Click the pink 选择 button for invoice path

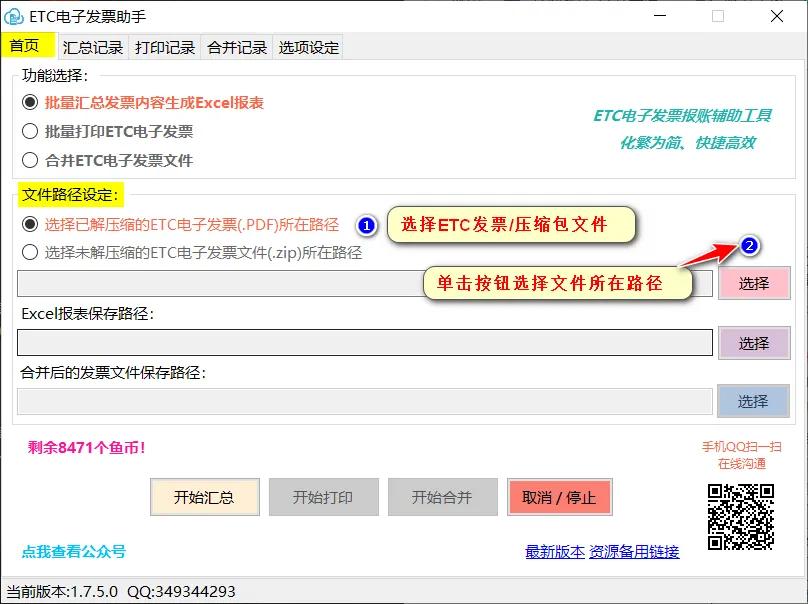coord(754,283)
